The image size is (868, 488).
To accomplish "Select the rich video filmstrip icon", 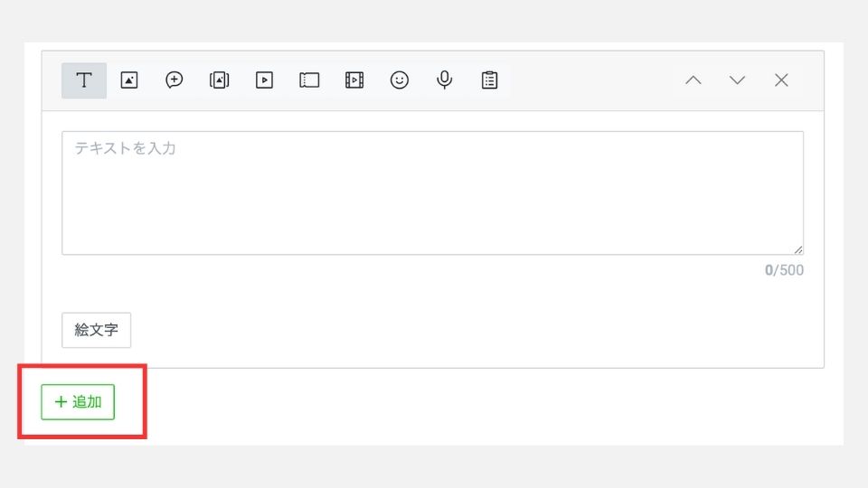I will coord(354,80).
